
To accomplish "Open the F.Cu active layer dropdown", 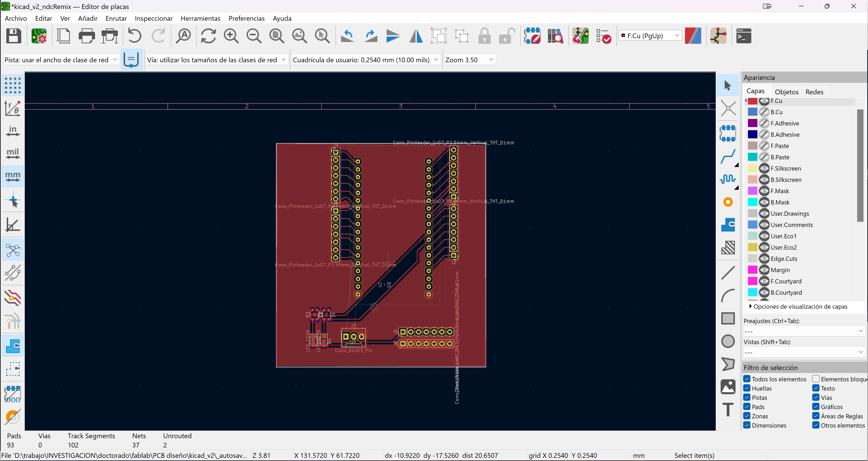I will point(650,36).
